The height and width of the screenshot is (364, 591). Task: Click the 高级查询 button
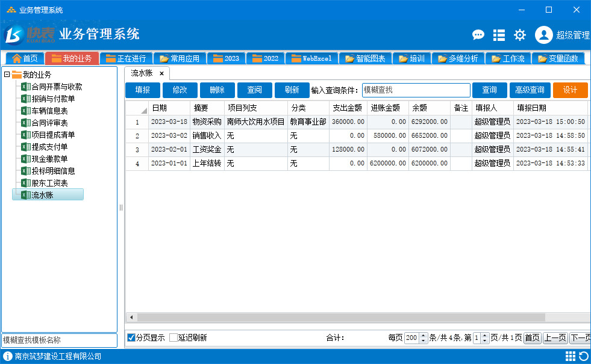tap(530, 90)
